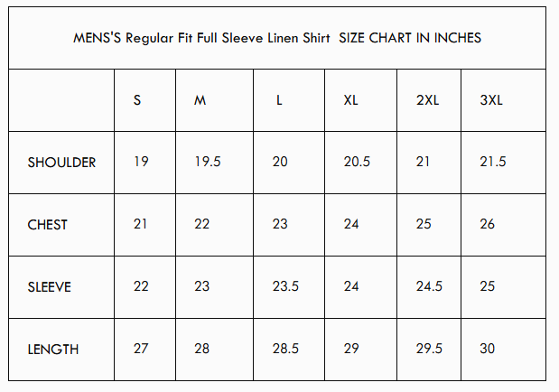Select chest value 26 for 3XL
Image resolution: width=559 pixels, height=392 pixels.
(488, 225)
